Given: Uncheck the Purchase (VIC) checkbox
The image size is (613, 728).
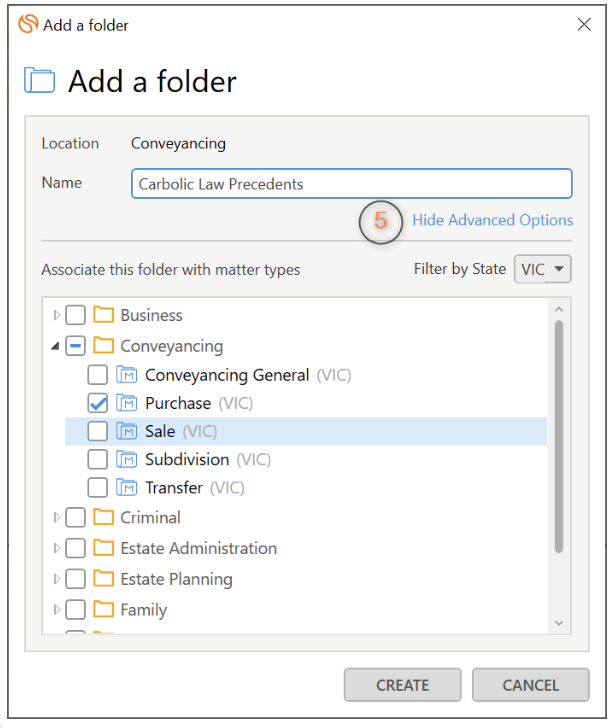Looking at the screenshot, I should [97, 403].
